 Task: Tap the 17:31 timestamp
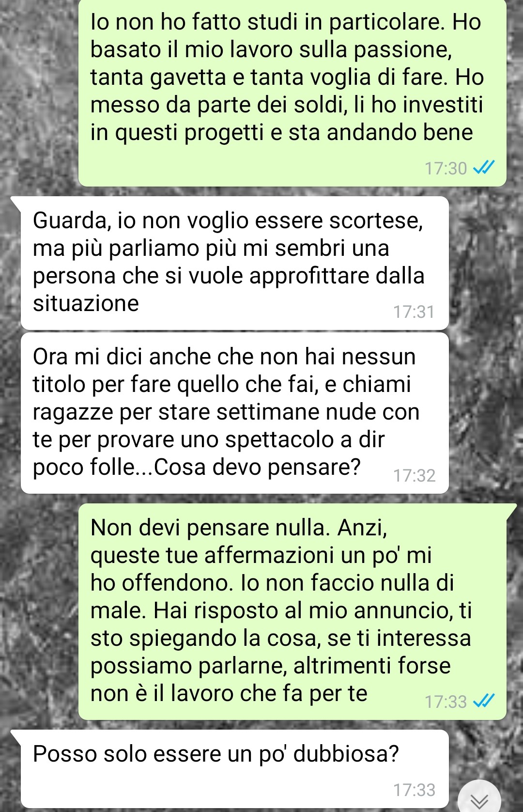point(414,312)
